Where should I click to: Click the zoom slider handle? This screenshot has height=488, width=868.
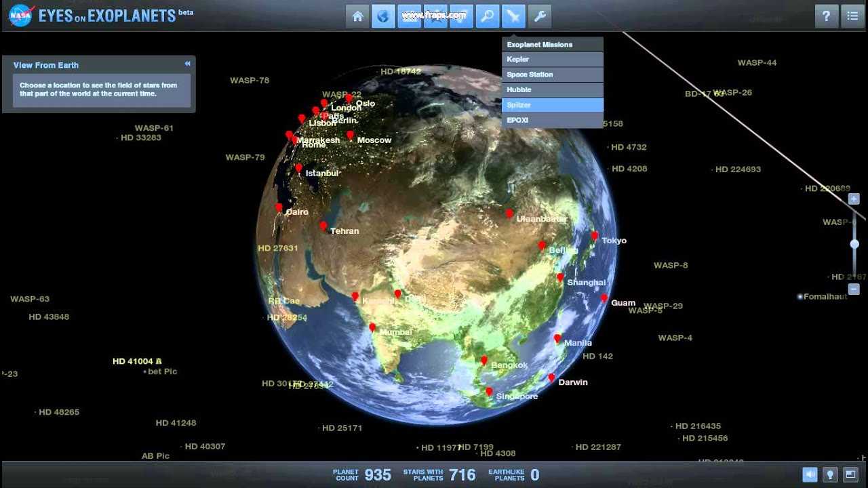[x=854, y=244]
